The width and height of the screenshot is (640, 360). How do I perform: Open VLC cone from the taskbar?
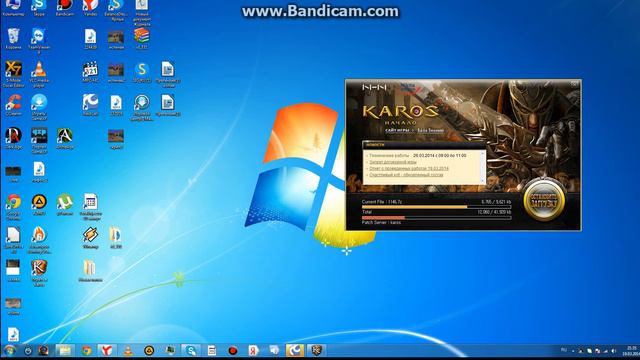128,351
